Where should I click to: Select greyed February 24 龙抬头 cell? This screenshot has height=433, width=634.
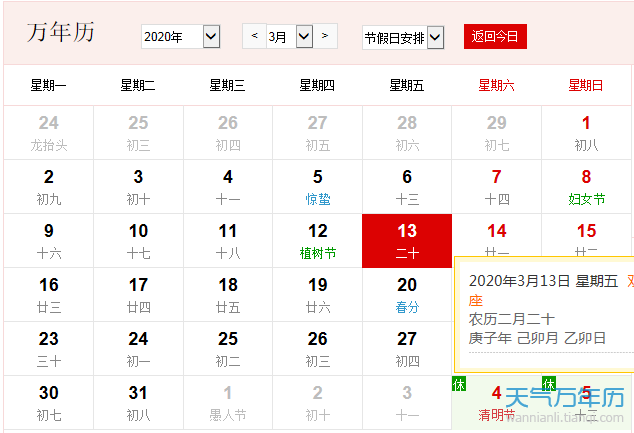coord(49,133)
